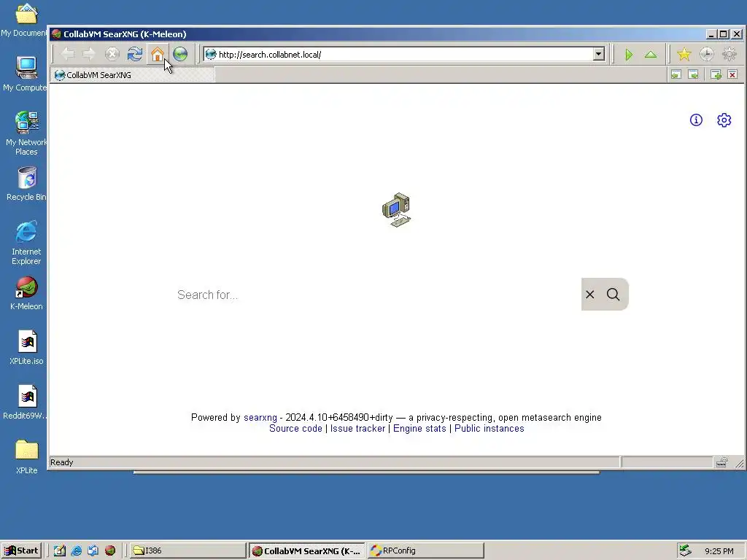This screenshot has height=560, width=747.
Task: Open the SearXNG about info icon
Action: click(x=696, y=120)
